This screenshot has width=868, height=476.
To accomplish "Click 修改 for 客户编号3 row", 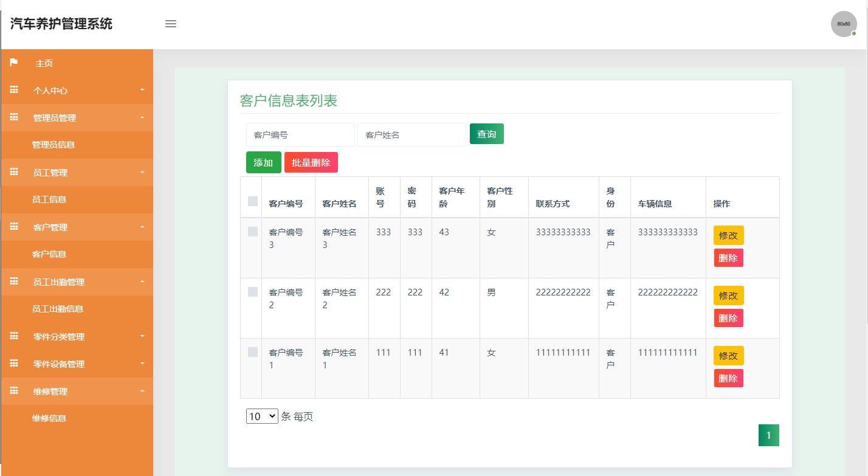I will point(729,235).
